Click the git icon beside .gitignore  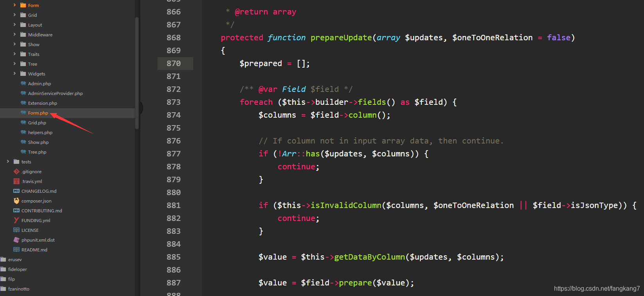pyautogui.click(x=16, y=171)
